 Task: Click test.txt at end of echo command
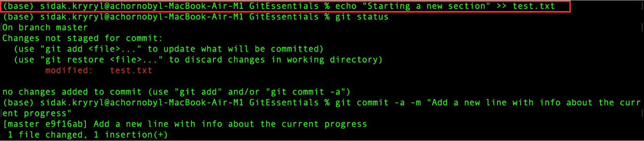coord(534,6)
